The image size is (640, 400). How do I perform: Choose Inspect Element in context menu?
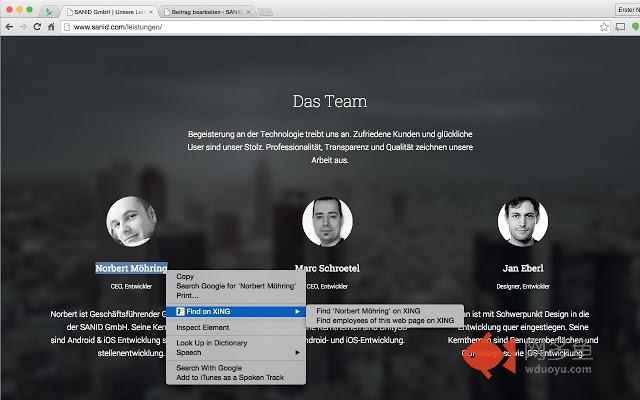203,327
